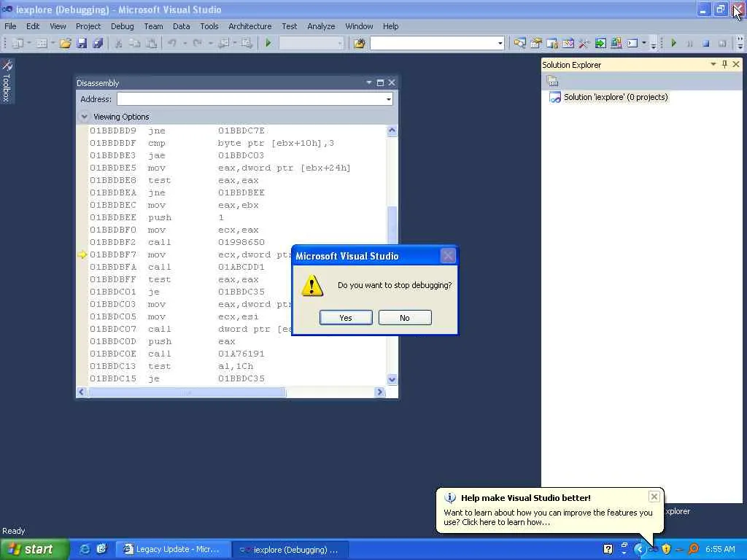
Task: Click Yes to stop debugging
Action: (346, 318)
